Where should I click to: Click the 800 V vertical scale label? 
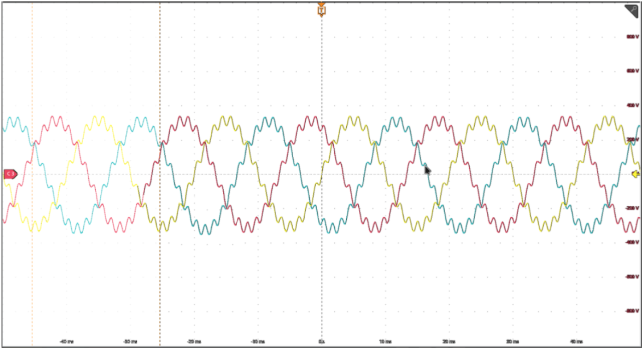point(633,37)
